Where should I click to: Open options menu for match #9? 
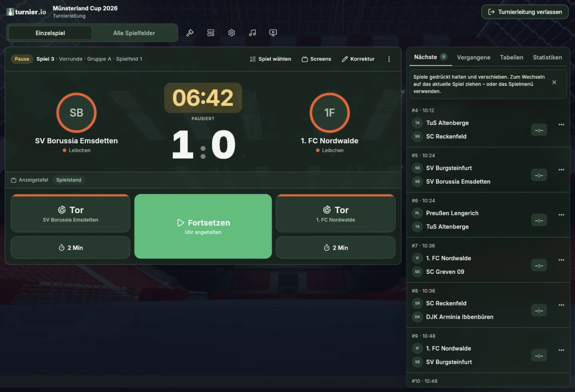point(561,350)
